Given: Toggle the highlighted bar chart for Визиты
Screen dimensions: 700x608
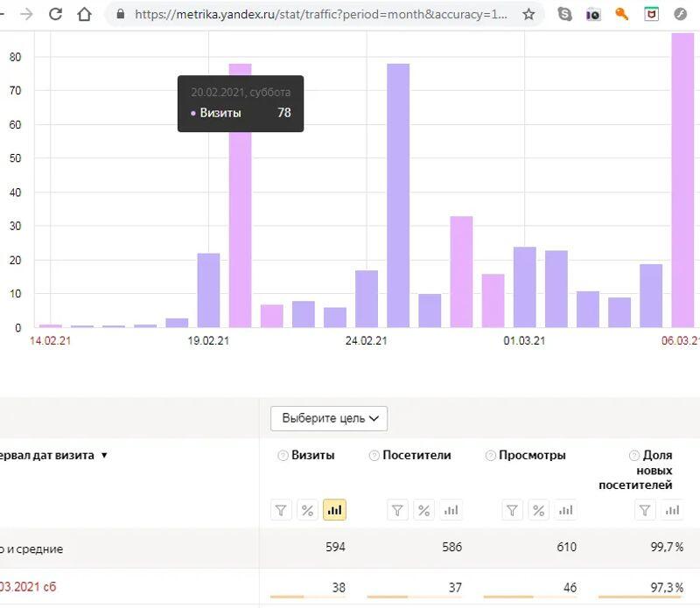Looking at the screenshot, I should pyautogui.click(x=334, y=510).
